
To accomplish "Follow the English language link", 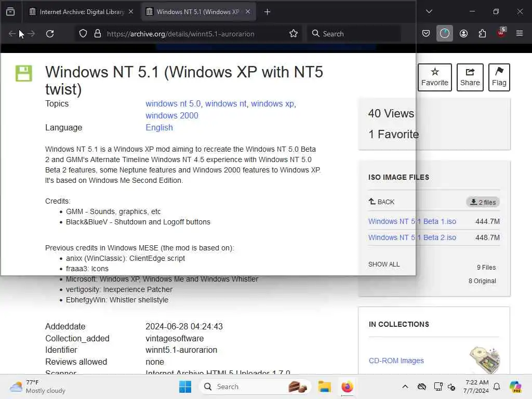I will [159, 128].
